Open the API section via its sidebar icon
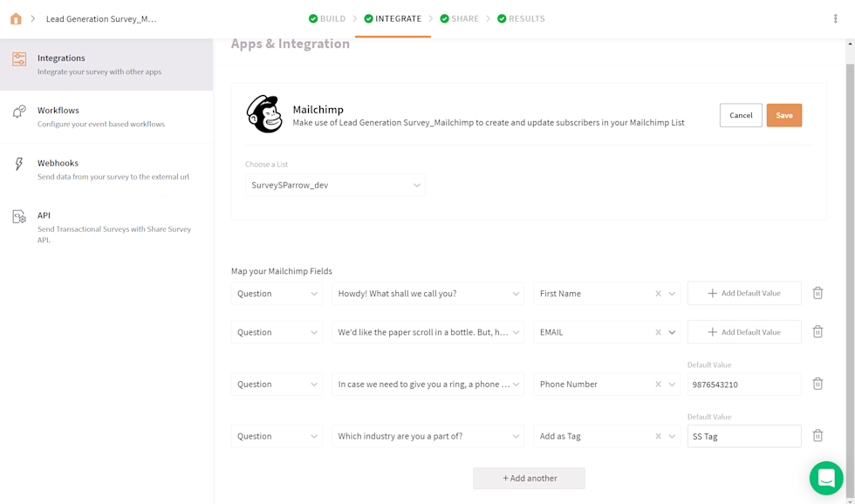 tap(18, 218)
